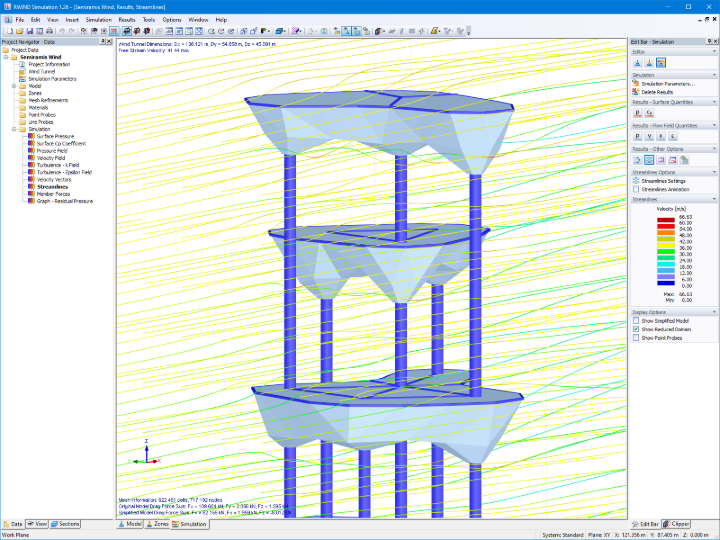Click the Delete Results icon in Edit Bar
The width and height of the screenshot is (720, 540).
tap(636, 92)
